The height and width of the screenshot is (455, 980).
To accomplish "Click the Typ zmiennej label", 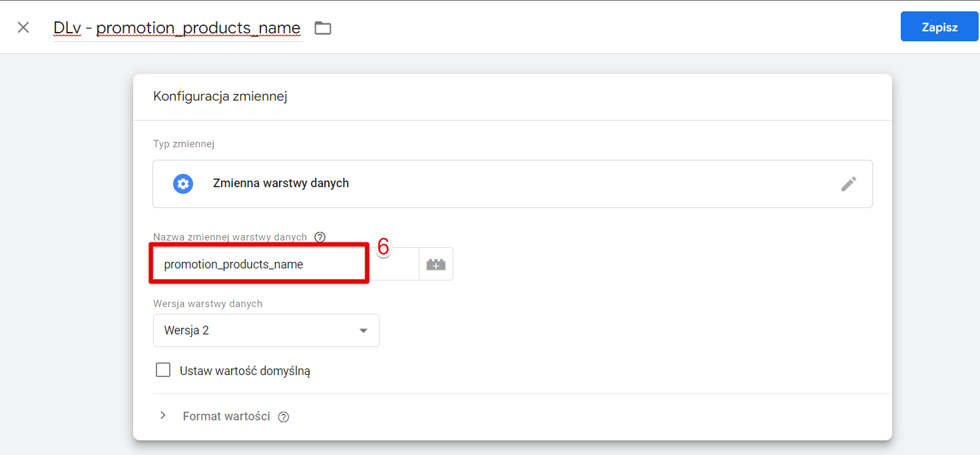I will pos(184,144).
